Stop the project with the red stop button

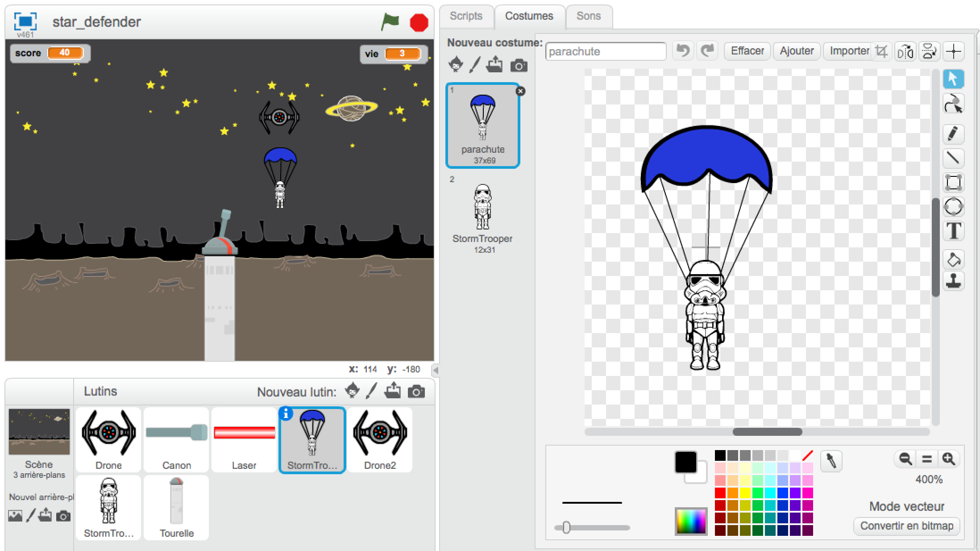(x=419, y=23)
